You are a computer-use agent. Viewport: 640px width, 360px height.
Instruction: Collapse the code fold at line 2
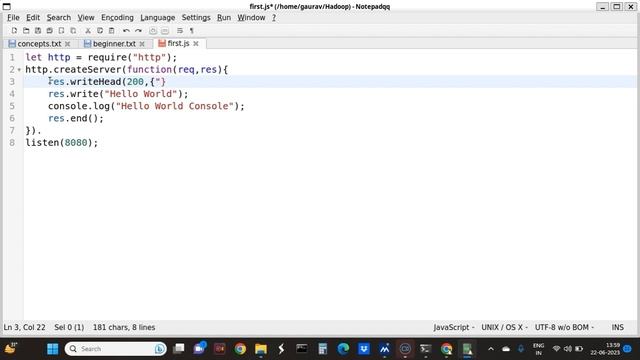tap(19, 70)
